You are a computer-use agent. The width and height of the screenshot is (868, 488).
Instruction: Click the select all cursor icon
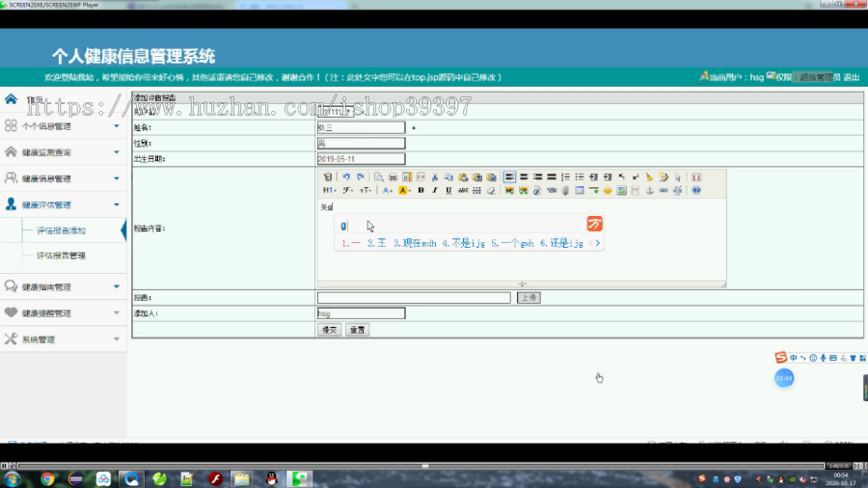point(678,177)
